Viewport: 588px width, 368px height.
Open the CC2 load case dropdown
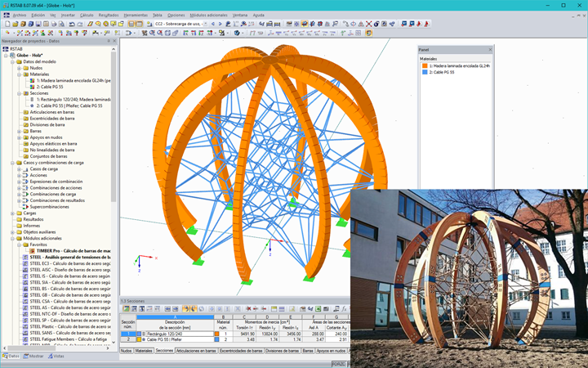(206, 24)
